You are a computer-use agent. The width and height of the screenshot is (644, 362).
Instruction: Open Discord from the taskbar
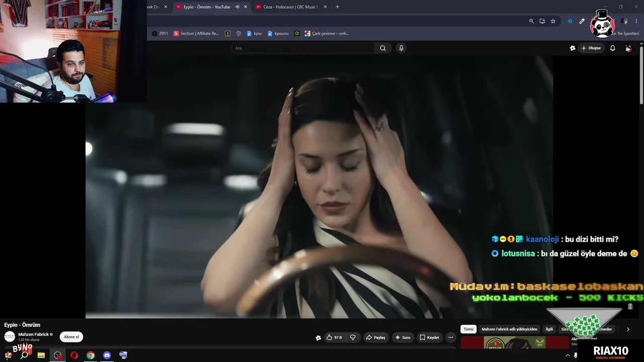[x=107, y=355]
